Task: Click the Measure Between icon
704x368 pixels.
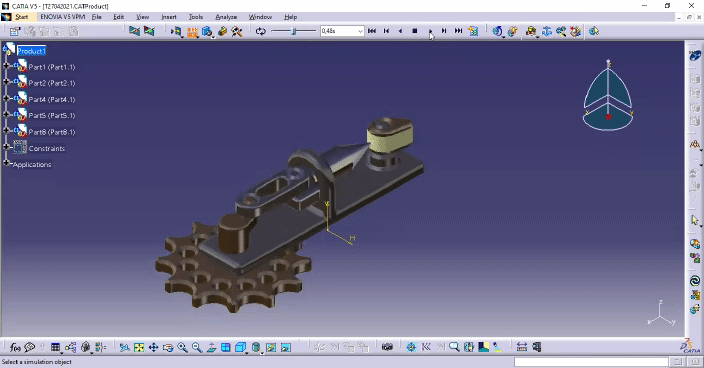Action: [x=522, y=347]
